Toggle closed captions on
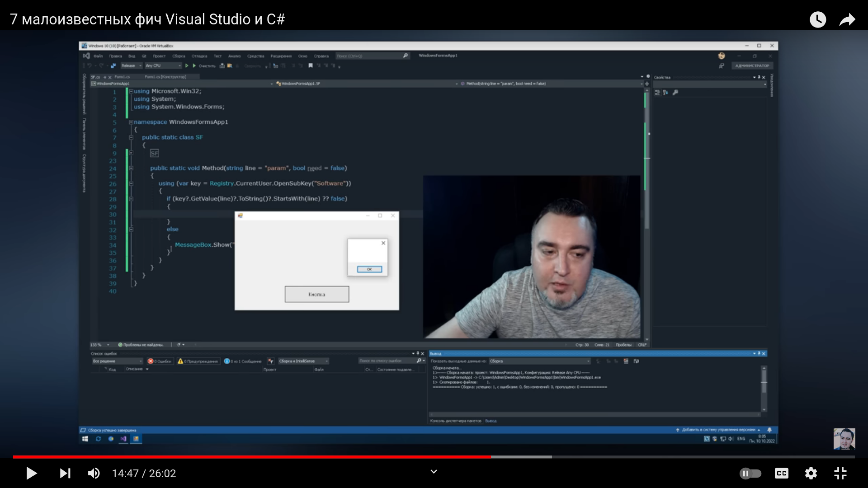Screen dimensions: 868x488 tap(781, 473)
